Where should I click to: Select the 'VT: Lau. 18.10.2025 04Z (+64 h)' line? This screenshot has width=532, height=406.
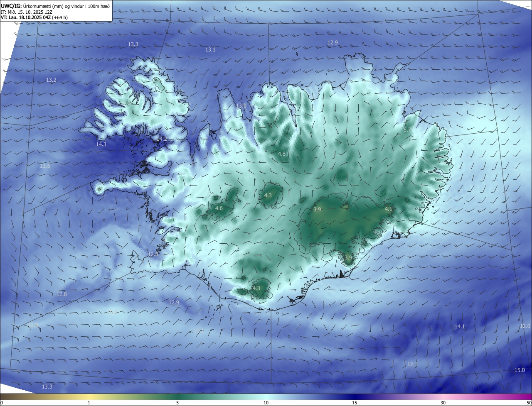34,17
